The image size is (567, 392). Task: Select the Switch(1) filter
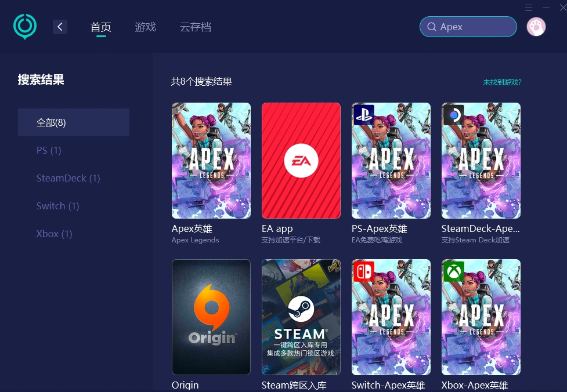pos(57,206)
